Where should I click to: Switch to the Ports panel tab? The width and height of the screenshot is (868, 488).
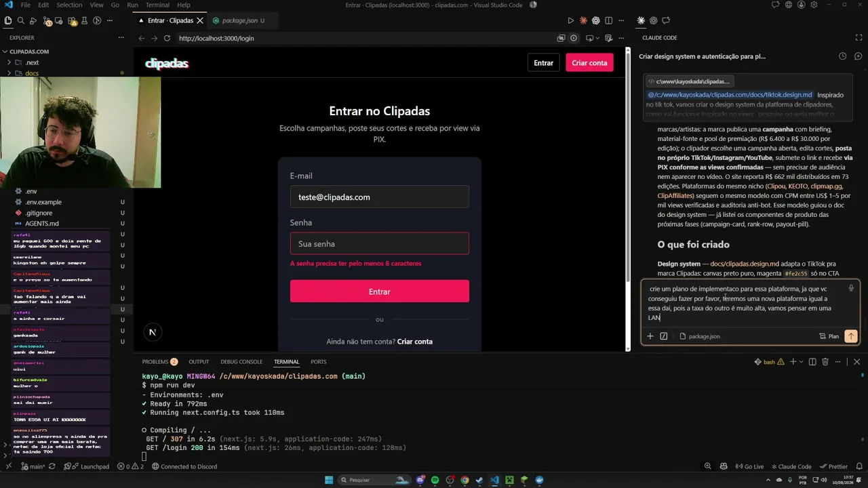318,362
